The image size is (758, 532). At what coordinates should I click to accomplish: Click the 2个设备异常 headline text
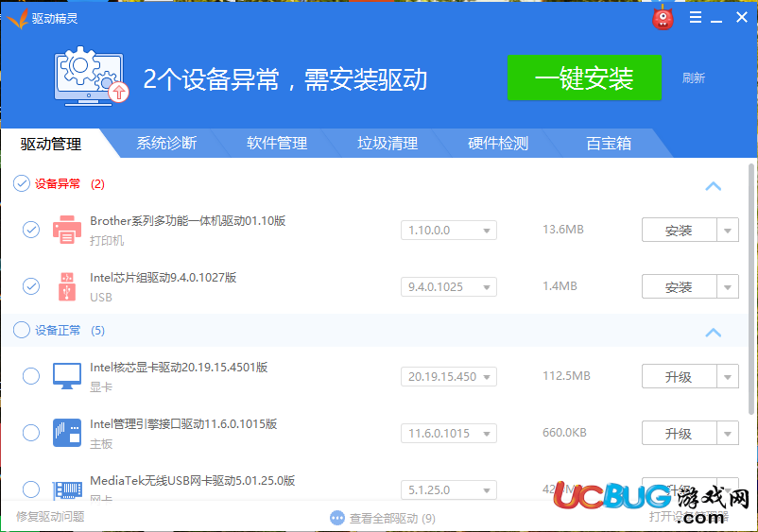coord(285,79)
